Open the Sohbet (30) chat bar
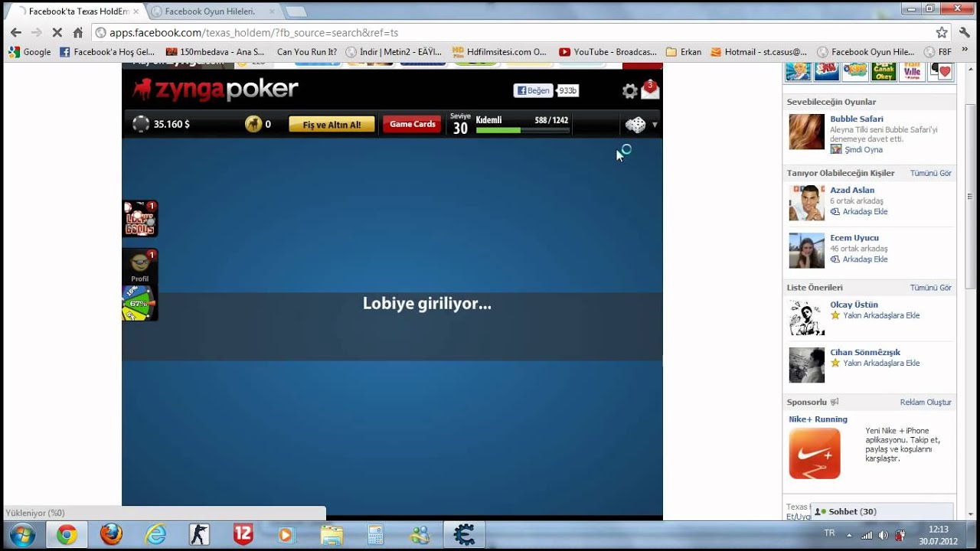 (x=881, y=511)
